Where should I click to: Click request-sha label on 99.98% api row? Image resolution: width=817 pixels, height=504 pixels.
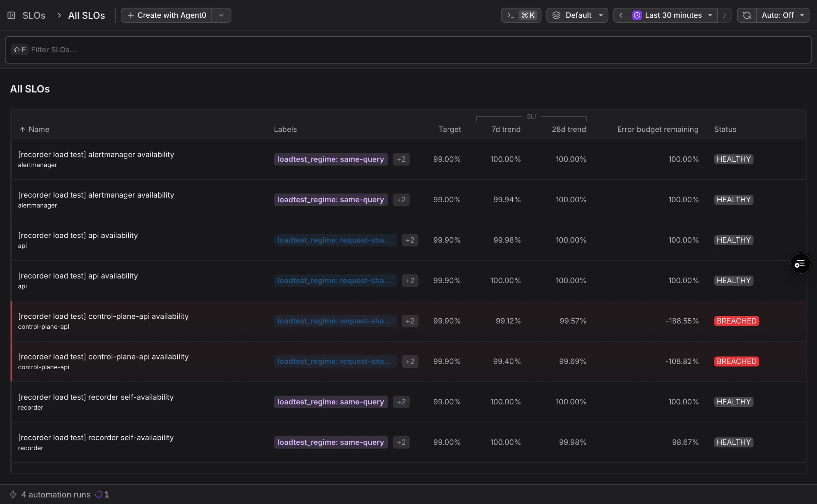(335, 240)
